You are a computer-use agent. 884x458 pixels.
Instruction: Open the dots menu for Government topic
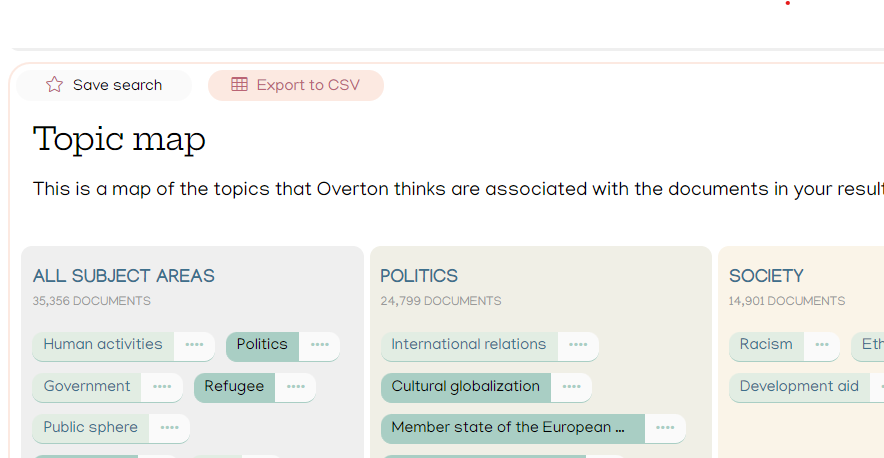coord(162,386)
